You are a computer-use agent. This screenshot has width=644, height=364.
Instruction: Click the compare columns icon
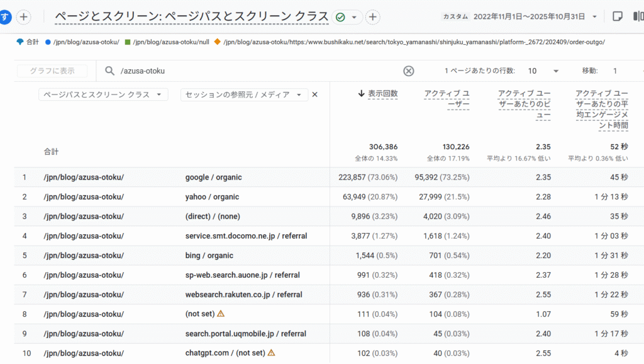[x=638, y=16]
